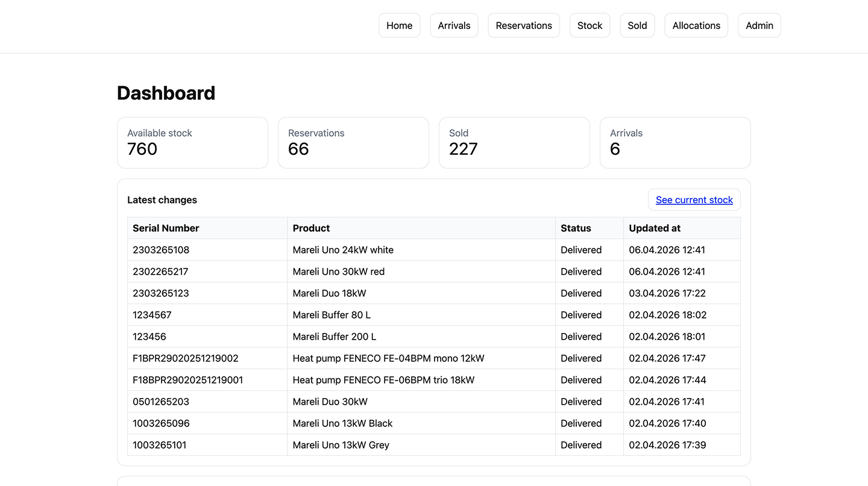
Task: Go to the Home page in the navigation
Action: (399, 25)
